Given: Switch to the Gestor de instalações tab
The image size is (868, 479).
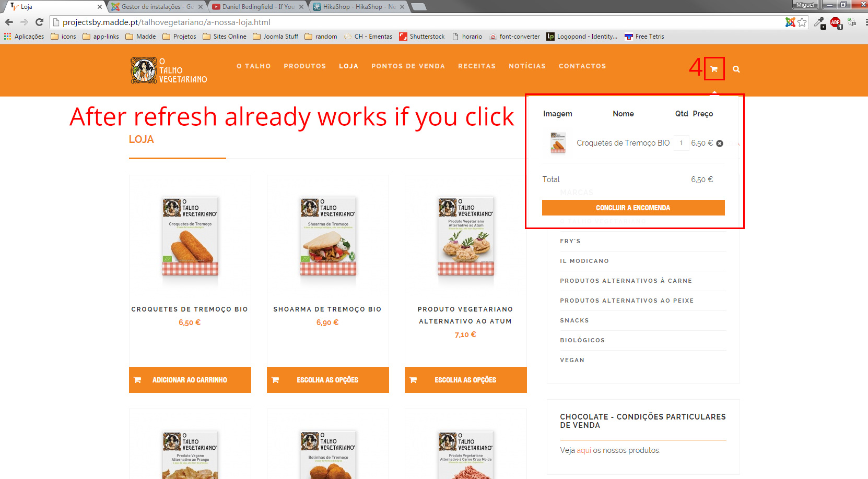Looking at the screenshot, I should point(157,7).
